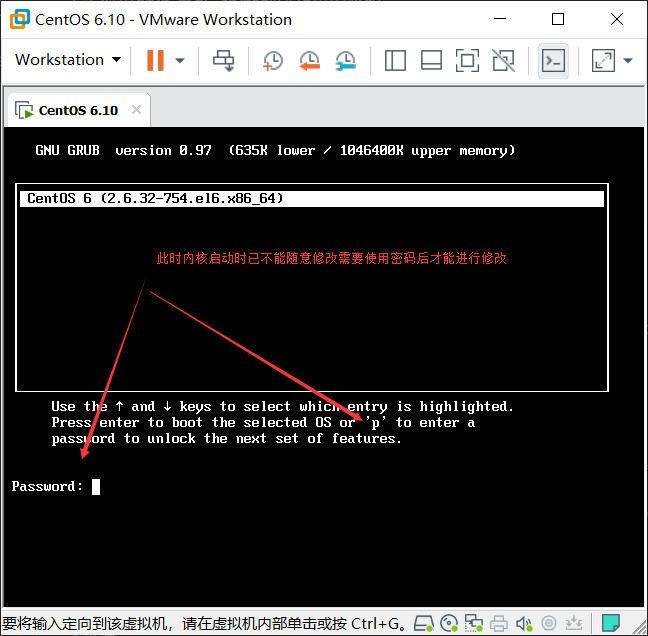Click the VMware Workstation logo in the title bar
The height and width of the screenshot is (636, 648).
click(20, 19)
